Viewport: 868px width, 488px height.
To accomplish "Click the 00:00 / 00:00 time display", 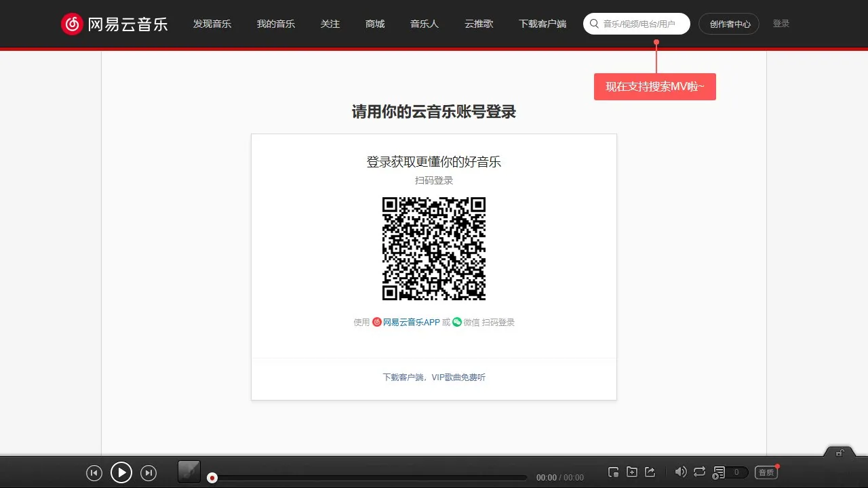I will click(x=560, y=478).
